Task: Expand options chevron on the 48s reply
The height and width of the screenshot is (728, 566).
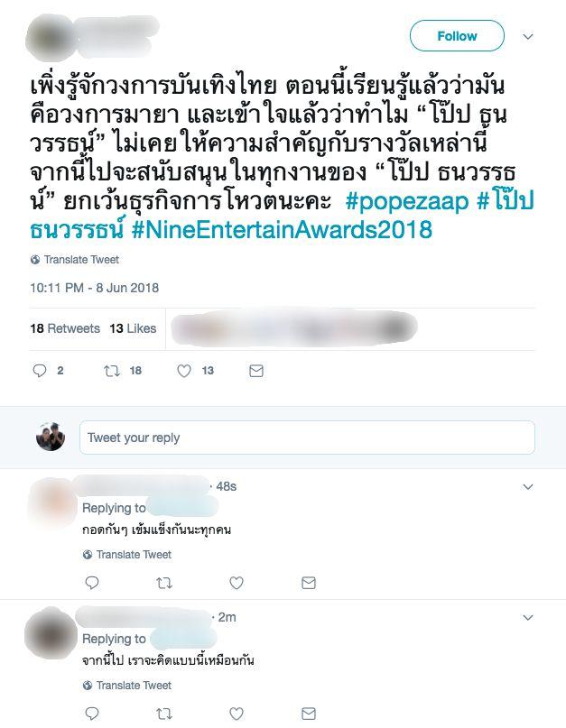Action: [528, 486]
